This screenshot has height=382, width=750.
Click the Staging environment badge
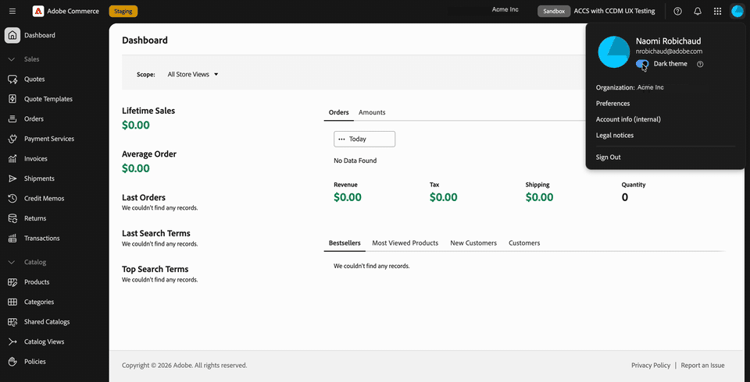pos(123,11)
